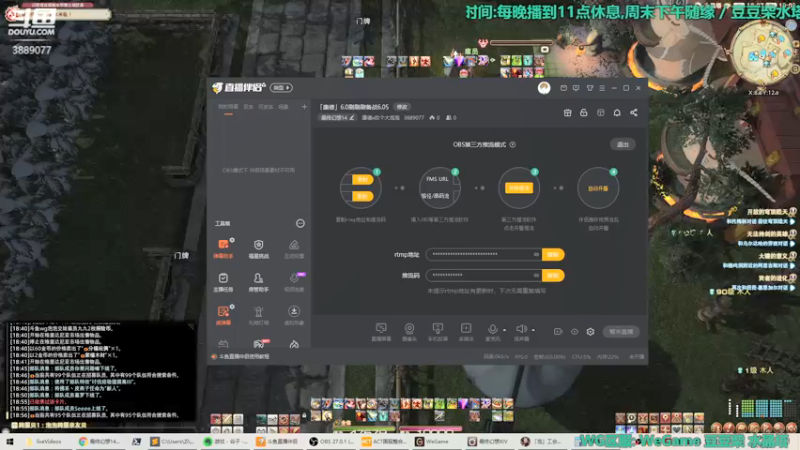Expand the microphone options arrow
The image size is (800, 450).
[x=505, y=330]
